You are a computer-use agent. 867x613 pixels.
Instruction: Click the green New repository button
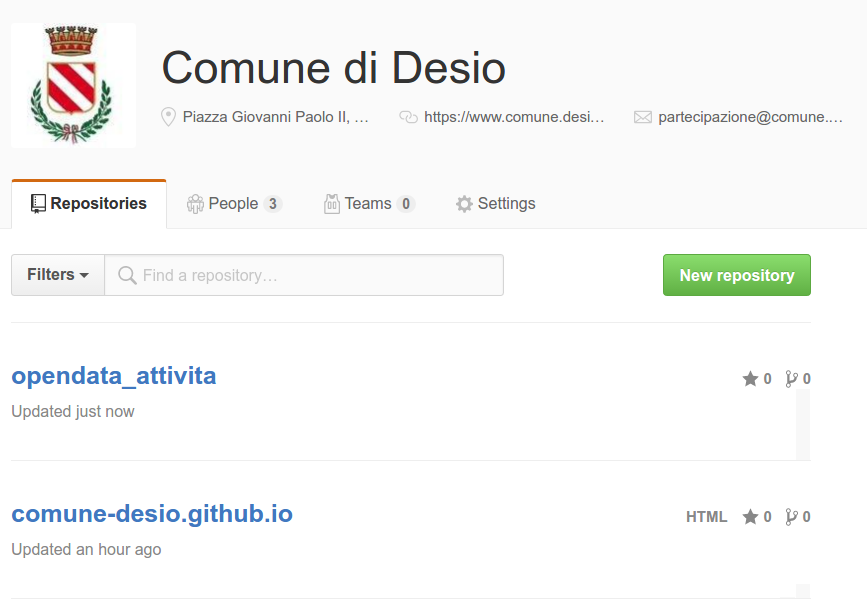[737, 275]
